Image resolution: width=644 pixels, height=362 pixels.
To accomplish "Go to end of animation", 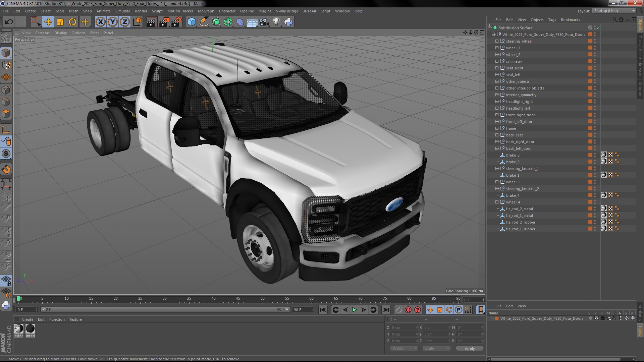I will [x=386, y=310].
